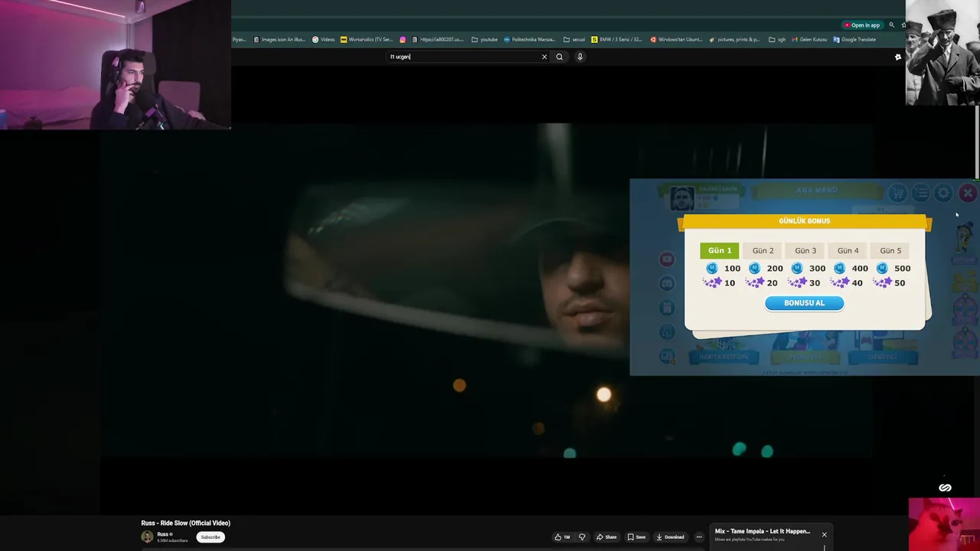This screenshot has width=980, height=551.
Task: Open the YouTube icon in game sidebar
Action: pyautogui.click(x=667, y=259)
